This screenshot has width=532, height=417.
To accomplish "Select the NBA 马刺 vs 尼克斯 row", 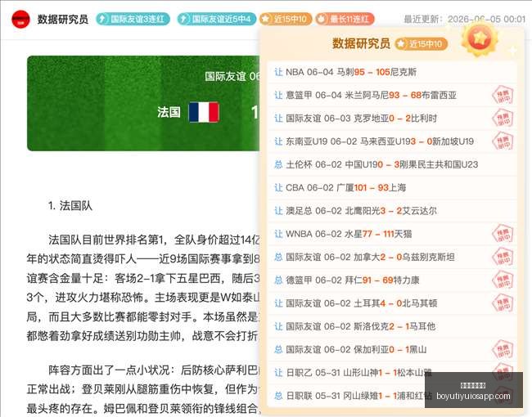I will pos(392,72).
